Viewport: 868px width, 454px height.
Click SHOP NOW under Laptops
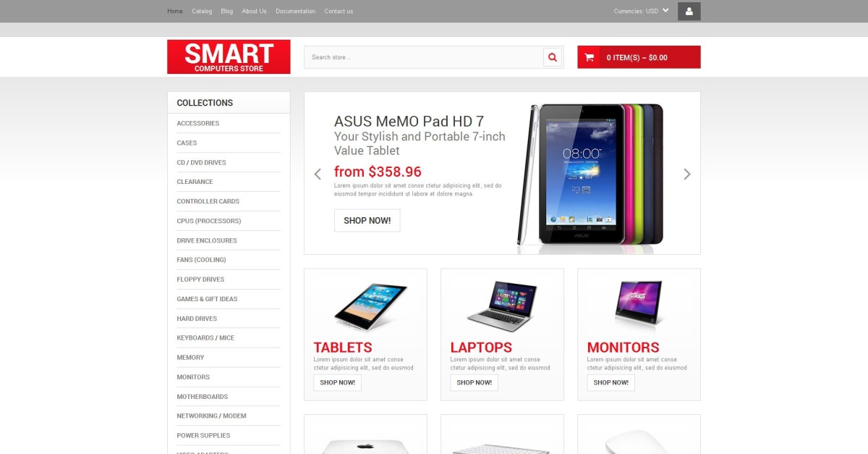474,382
